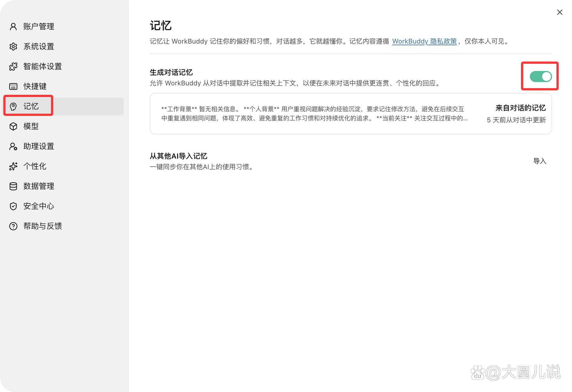This screenshot has width=572, height=392.
Task: Click 导入 to import memories
Action: [540, 161]
